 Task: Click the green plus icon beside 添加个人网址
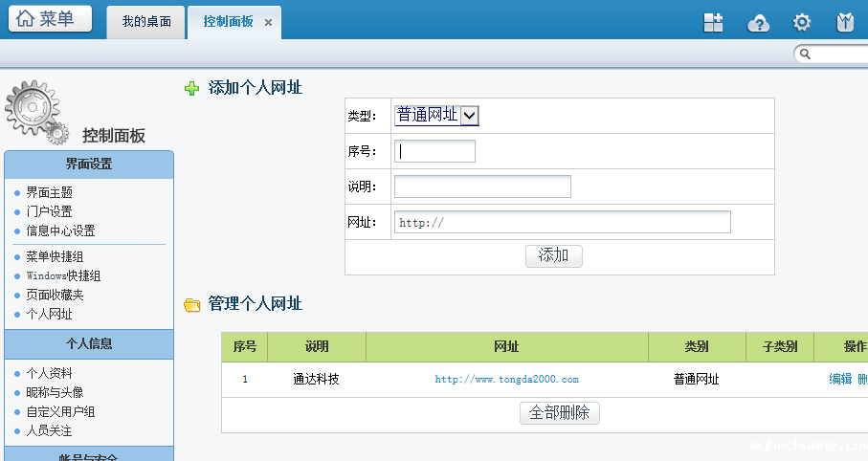192,89
